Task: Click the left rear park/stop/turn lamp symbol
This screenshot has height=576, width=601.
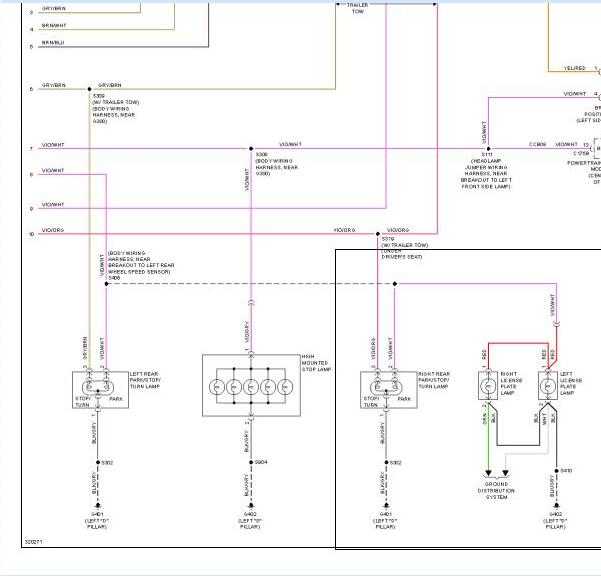Action: (100, 390)
